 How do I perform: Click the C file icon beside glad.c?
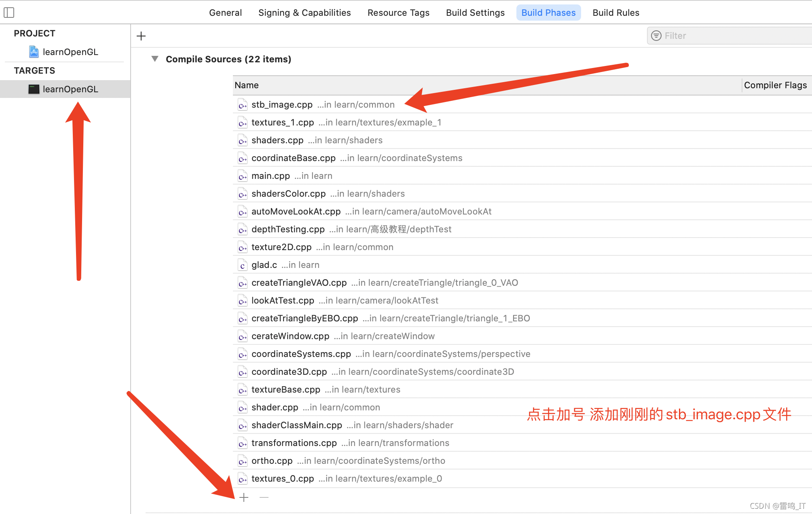(242, 265)
